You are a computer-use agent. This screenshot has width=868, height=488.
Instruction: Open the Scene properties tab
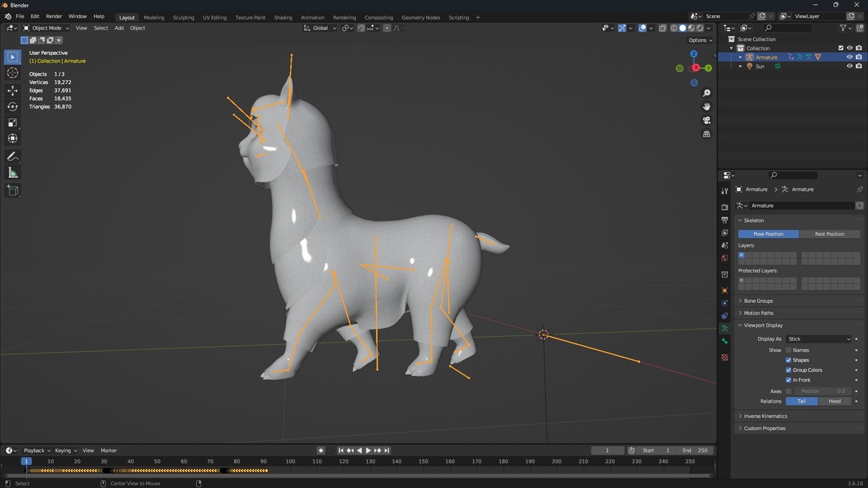pyautogui.click(x=725, y=246)
